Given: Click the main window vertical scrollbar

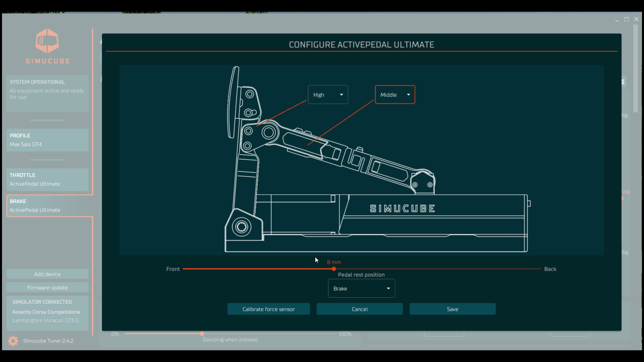Looking at the screenshot, I should (636, 68).
